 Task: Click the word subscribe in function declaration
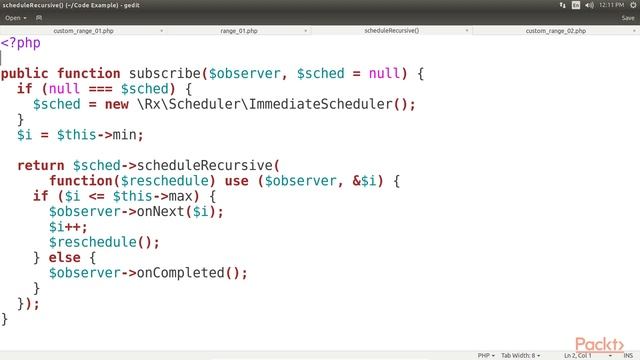pos(164,73)
